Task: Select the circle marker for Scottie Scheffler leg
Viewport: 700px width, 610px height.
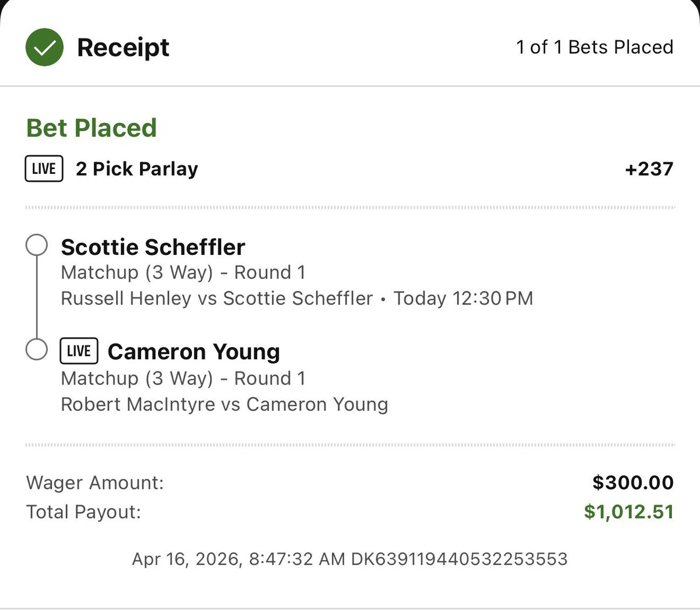Action: (x=37, y=246)
